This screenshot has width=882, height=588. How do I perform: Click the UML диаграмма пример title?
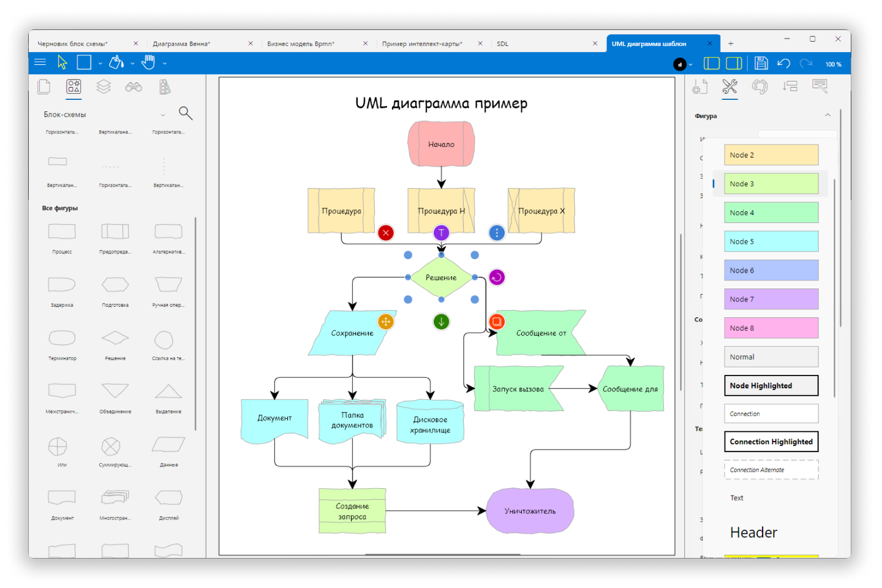(x=441, y=103)
